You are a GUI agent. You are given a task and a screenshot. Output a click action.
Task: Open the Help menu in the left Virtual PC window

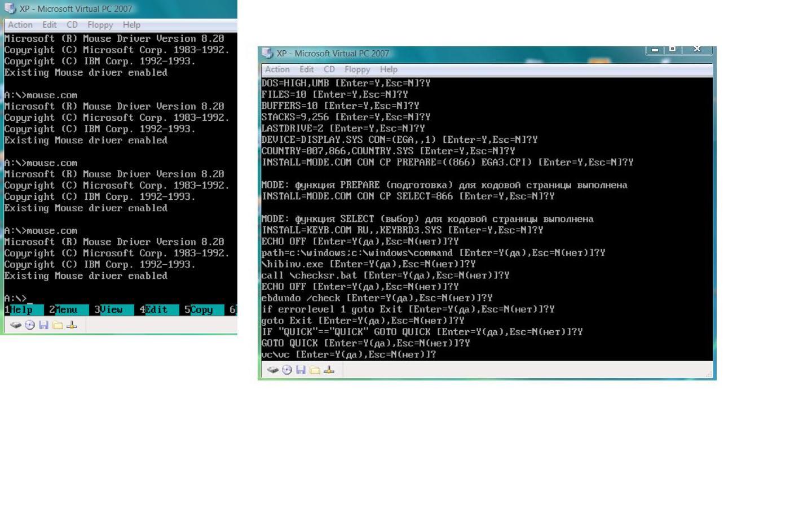click(131, 25)
